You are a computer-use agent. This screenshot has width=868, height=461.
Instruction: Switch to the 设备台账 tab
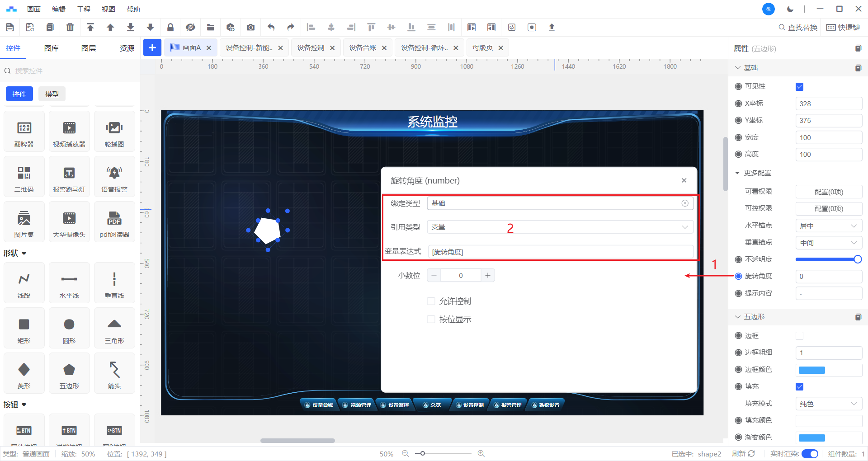363,48
